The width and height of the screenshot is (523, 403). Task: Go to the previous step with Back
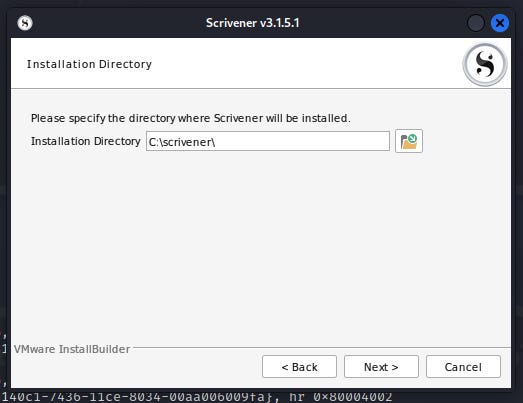click(x=299, y=367)
